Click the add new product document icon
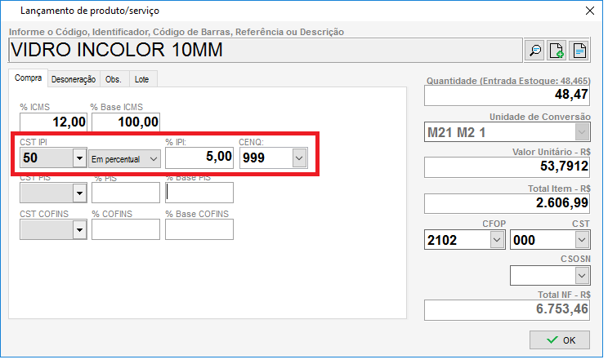Viewport: 608px width, 364px height. (x=557, y=51)
